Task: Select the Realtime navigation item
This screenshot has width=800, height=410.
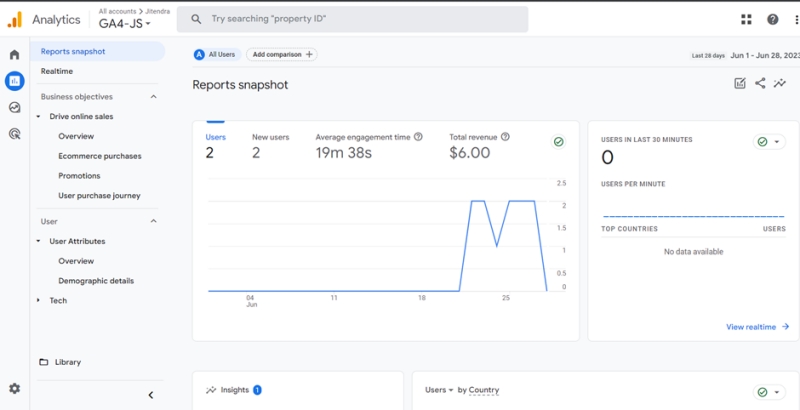Action: tap(56, 71)
